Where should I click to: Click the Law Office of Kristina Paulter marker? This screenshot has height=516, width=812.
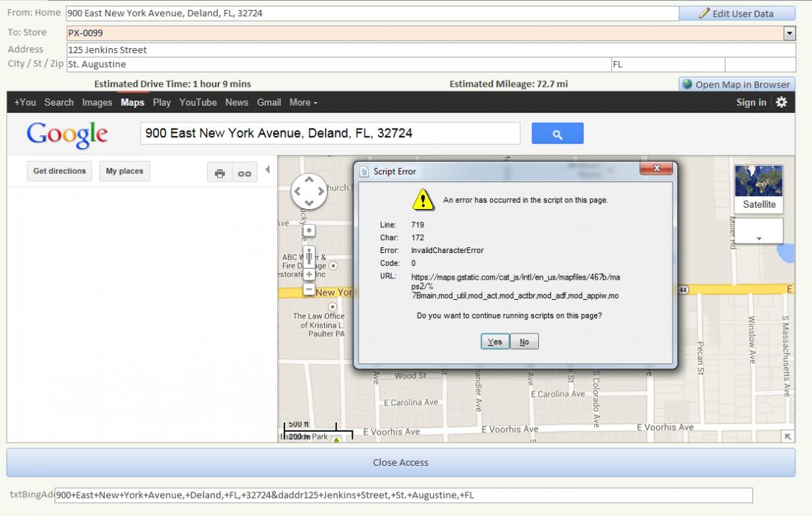pyautogui.click(x=333, y=307)
